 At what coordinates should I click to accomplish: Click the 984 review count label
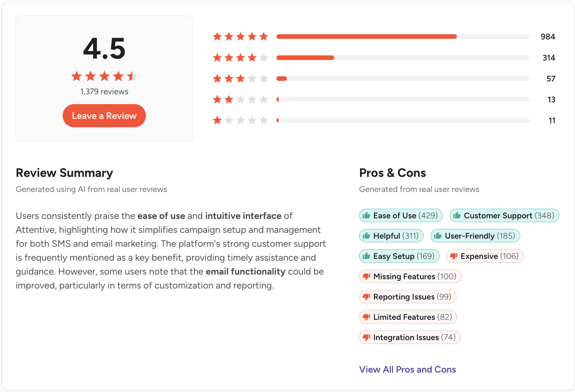548,37
